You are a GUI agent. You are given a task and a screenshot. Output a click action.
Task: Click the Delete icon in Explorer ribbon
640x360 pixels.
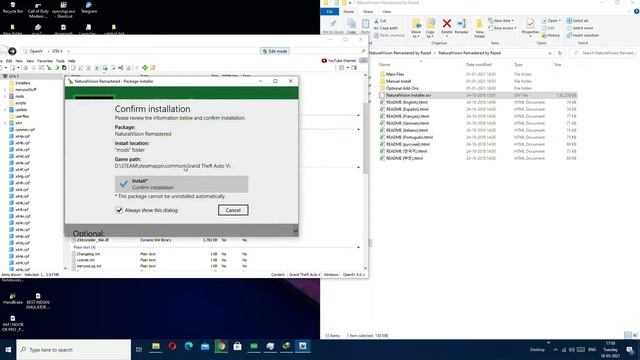[x=447, y=26]
